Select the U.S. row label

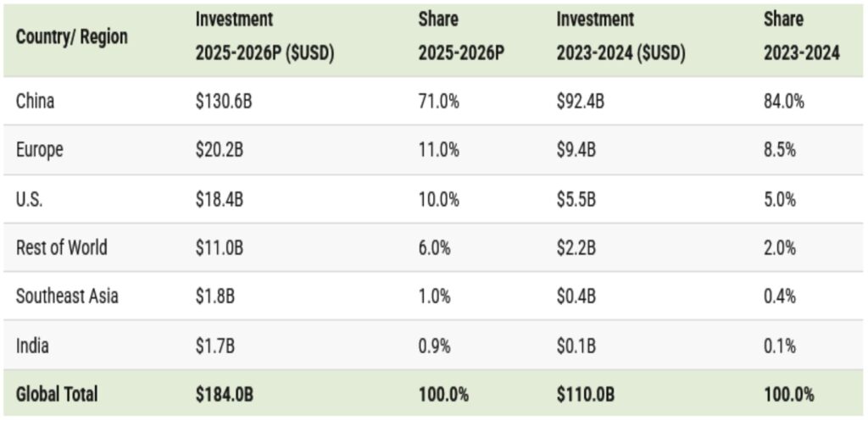[31, 200]
